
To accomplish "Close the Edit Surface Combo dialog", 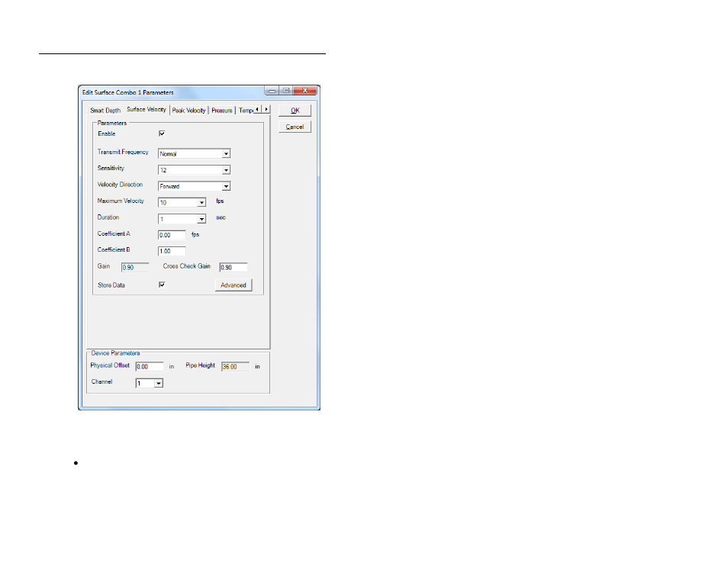I will 305,91.
